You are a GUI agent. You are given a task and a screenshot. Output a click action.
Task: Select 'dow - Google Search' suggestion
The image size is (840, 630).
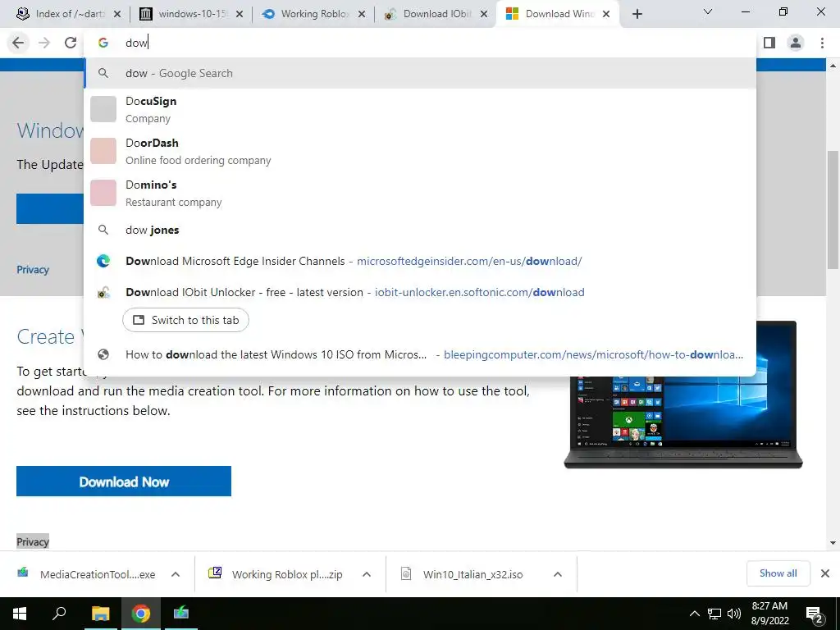420,73
